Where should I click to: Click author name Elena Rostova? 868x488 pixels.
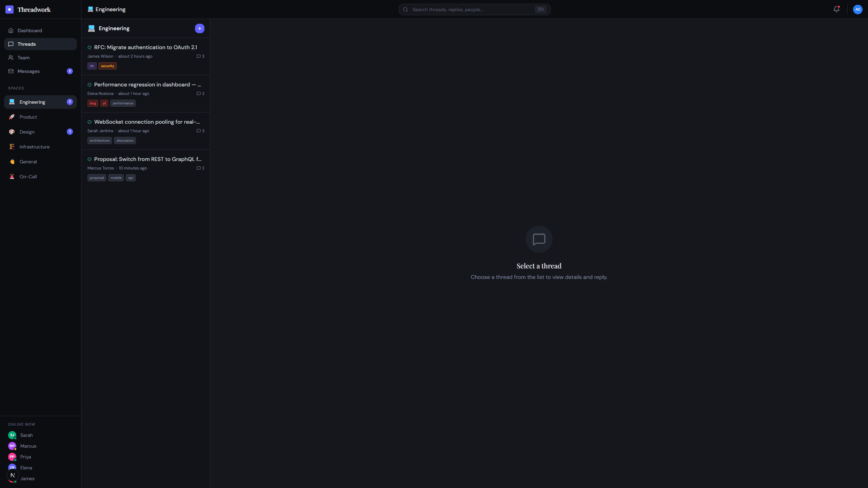(100, 94)
